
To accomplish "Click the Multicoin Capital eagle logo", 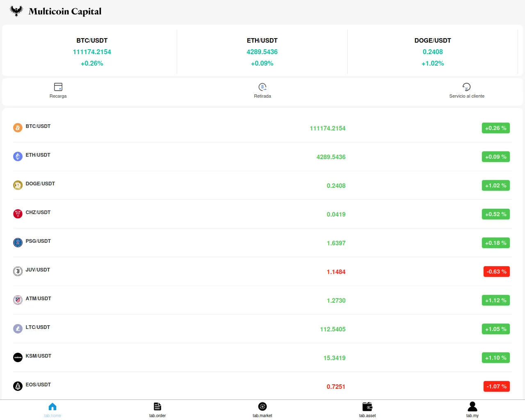I will tap(16, 11).
